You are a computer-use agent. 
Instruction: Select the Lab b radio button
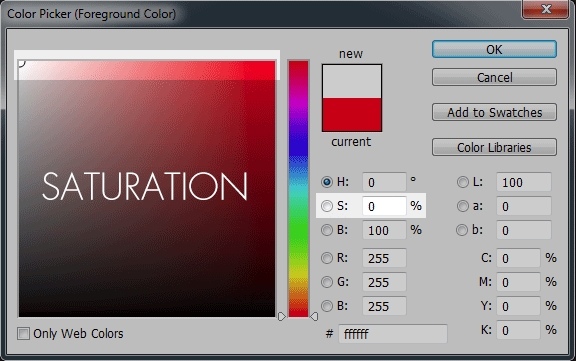(x=462, y=230)
